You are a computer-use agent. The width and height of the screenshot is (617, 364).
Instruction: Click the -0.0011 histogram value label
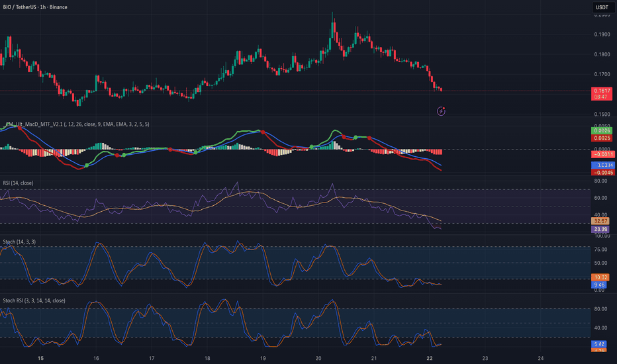[602, 154]
